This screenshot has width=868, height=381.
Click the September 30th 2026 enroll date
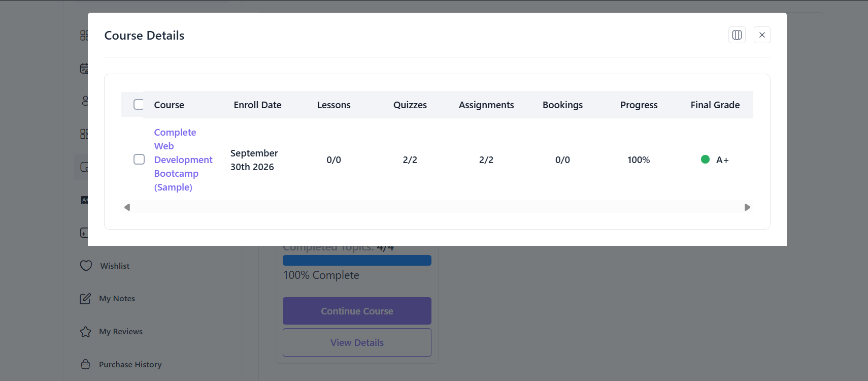[x=254, y=160]
